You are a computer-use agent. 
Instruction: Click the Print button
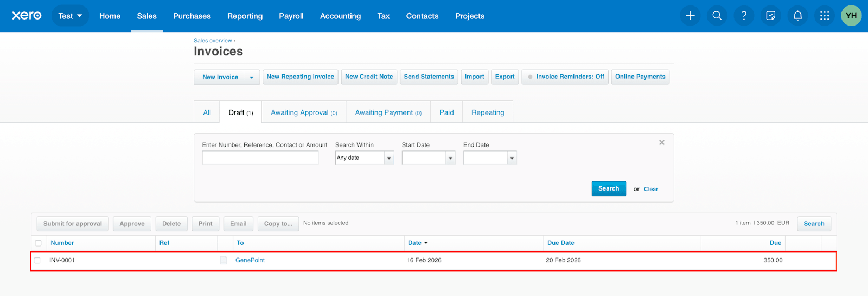coord(206,224)
